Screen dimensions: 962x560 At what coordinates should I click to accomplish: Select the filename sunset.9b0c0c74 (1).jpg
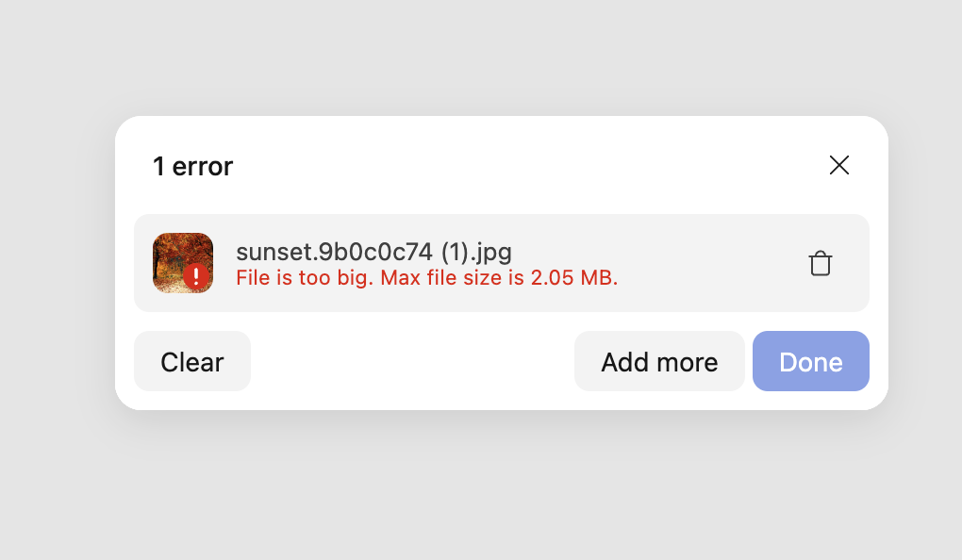click(373, 252)
